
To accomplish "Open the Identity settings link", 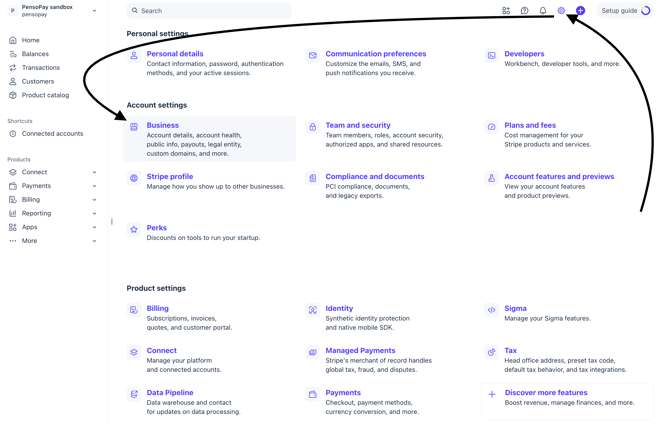I will coord(339,308).
